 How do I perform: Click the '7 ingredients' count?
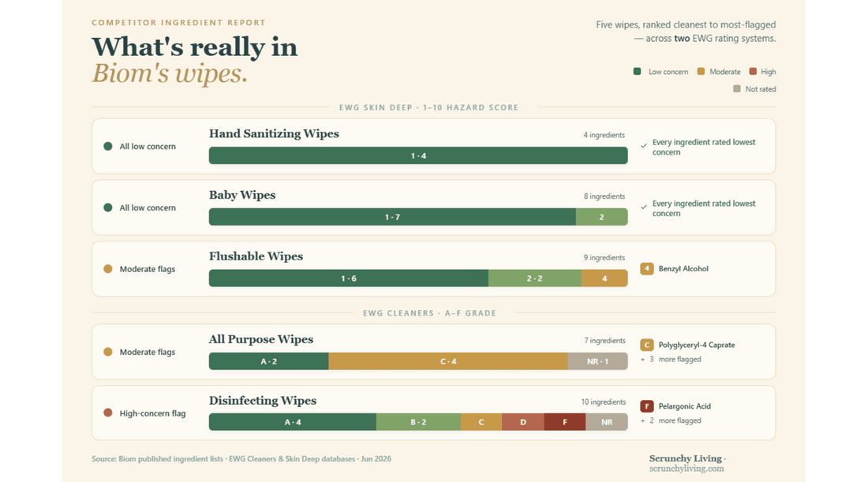(x=604, y=341)
